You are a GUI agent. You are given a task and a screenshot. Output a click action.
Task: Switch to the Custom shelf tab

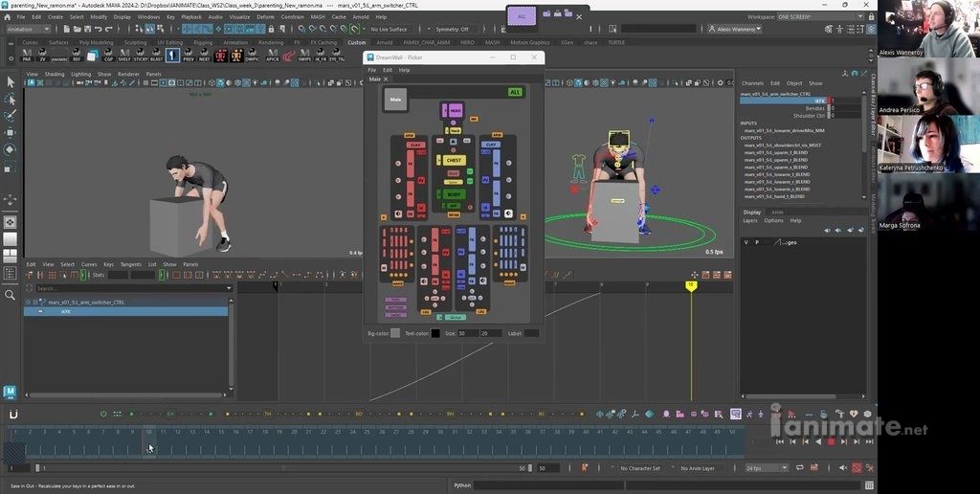[356, 42]
